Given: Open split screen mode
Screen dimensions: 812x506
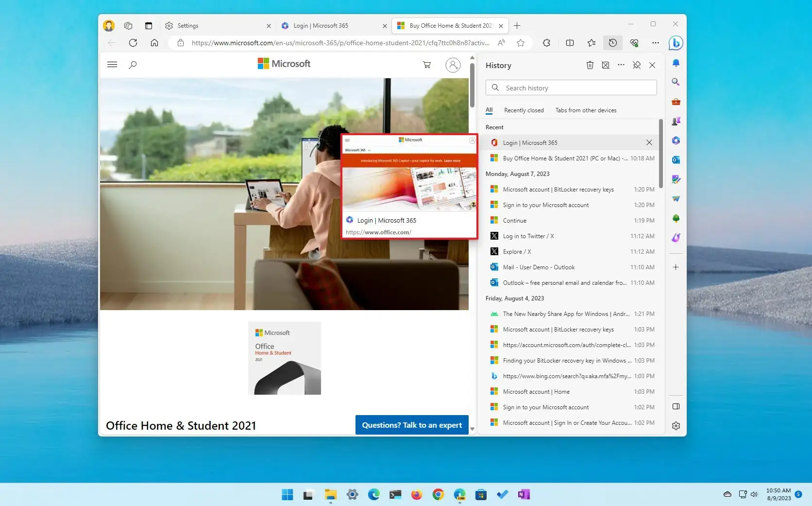Looking at the screenshot, I should coord(570,43).
